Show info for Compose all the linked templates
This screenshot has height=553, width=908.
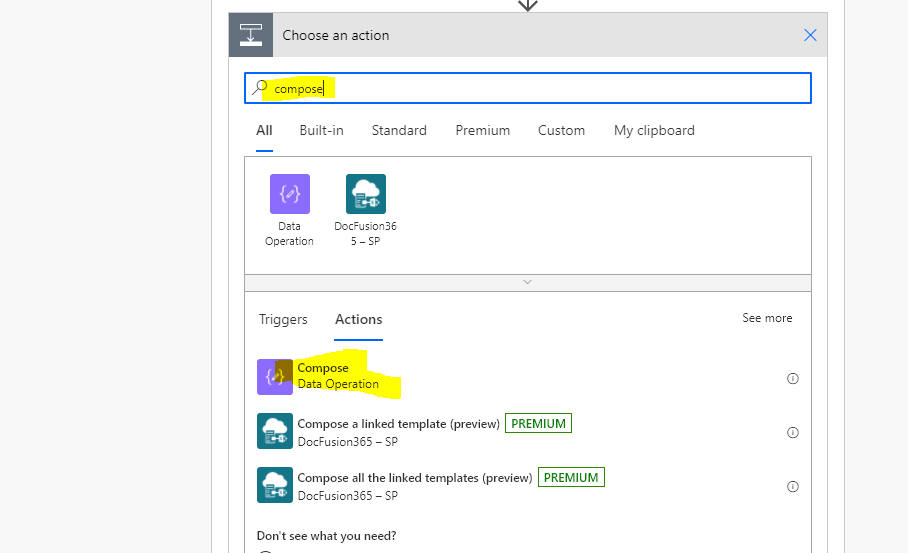point(793,486)
